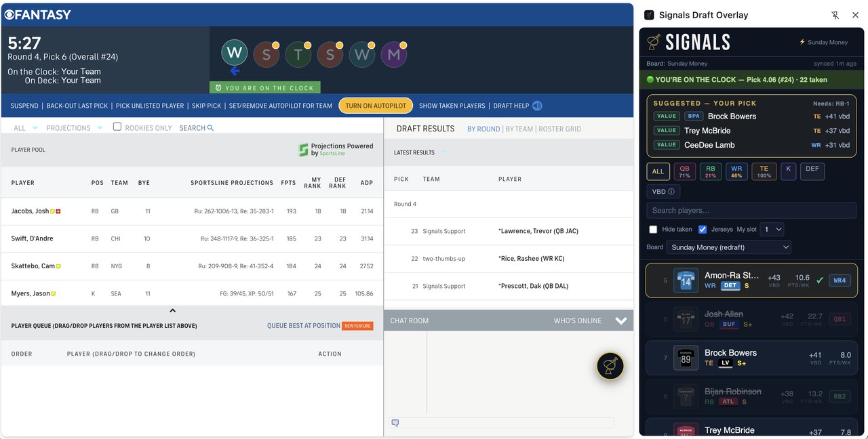Click suggested pick CeeDee Lamb
Viewport: 868px width, 439px height.
[x=751, y=145]
